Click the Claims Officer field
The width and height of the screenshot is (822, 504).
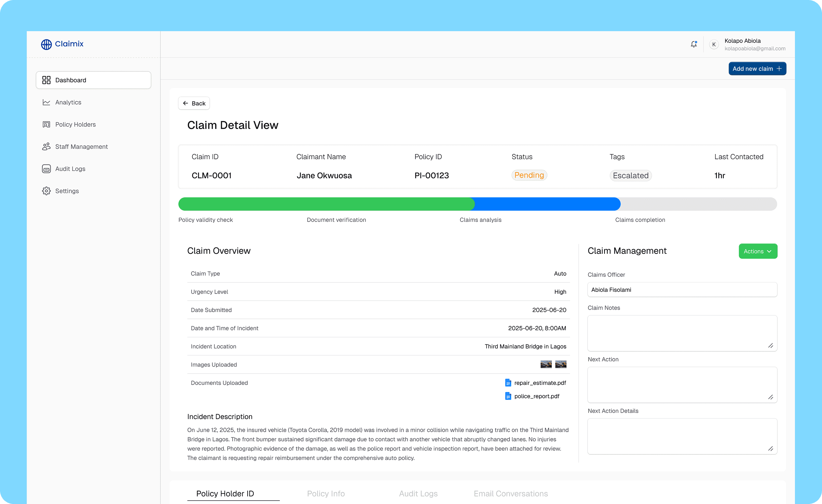coord(682,290)
